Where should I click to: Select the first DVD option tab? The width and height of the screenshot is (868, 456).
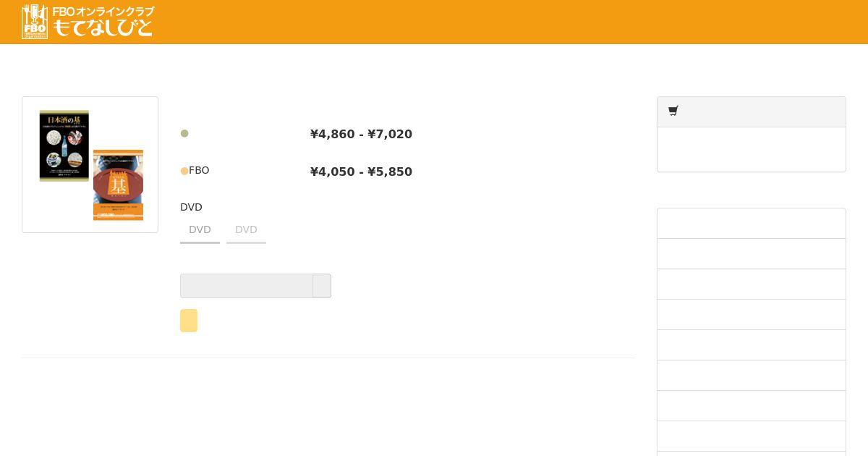coord(200,230)
